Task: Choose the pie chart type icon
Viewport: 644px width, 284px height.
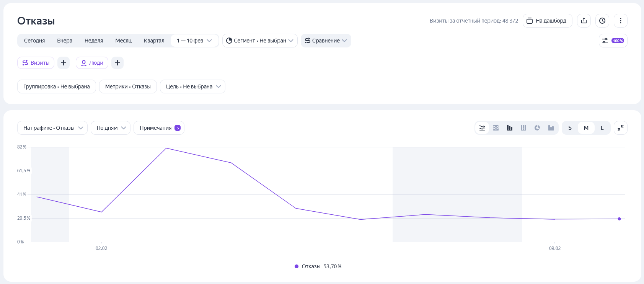Action: pyautogui.click(x=537, y=128)
